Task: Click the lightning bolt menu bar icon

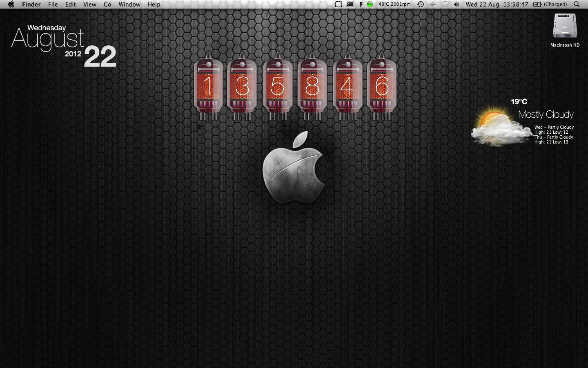Action: click(x=361, y=4)
